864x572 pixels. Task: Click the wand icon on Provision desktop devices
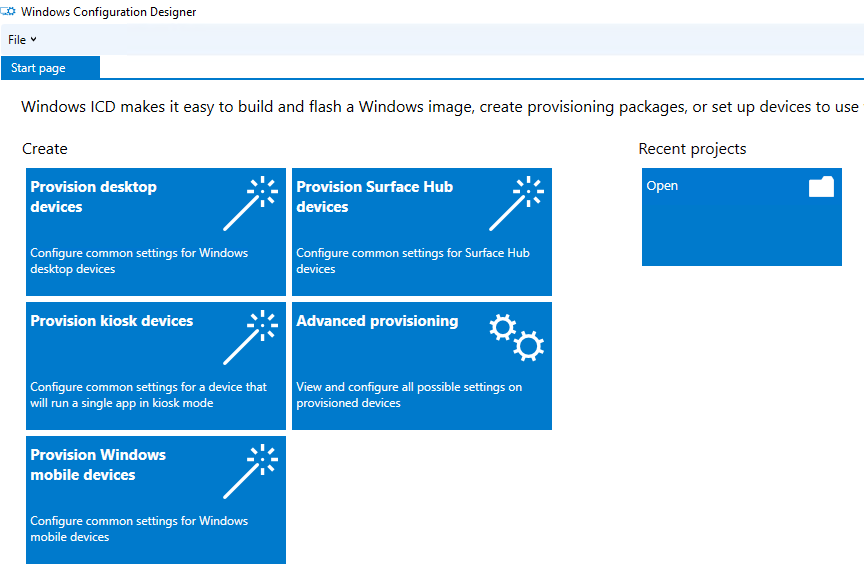[251, 203]
